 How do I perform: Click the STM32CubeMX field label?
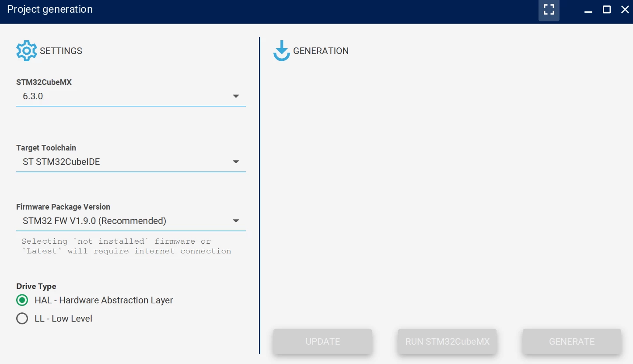click(44, 82)
